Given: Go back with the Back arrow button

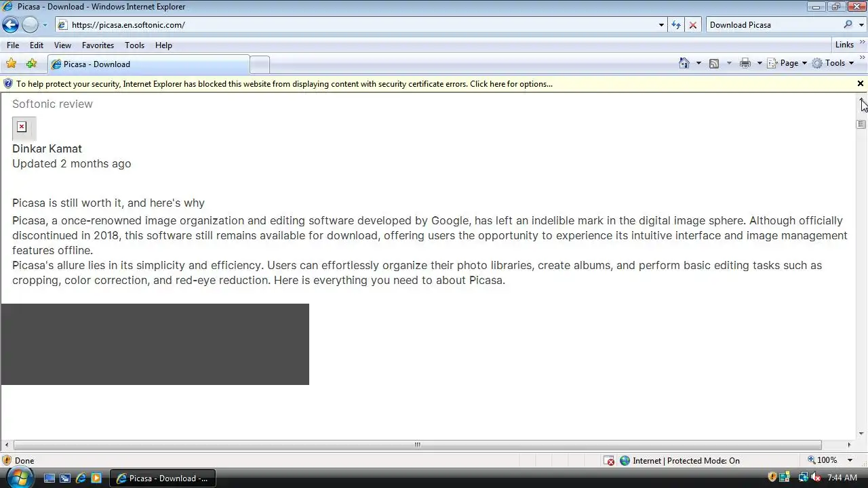Looking at the screenshot, I should point(10,25).
